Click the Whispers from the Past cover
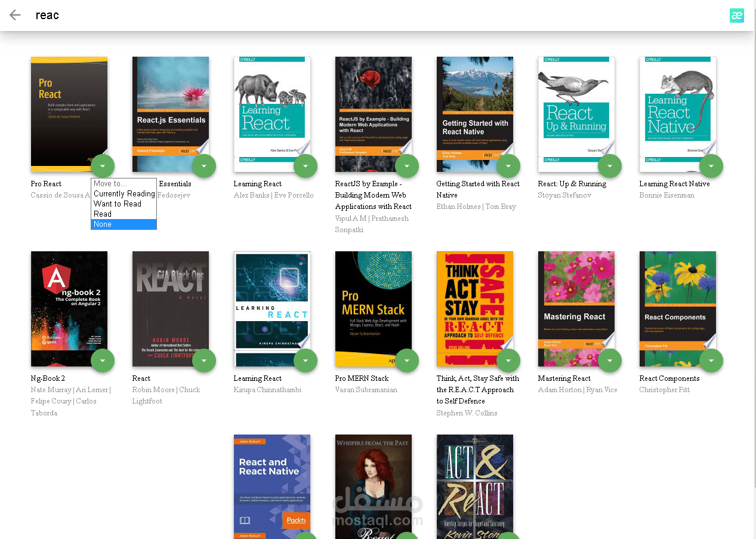The height and width of the screenshot is (539, 756). [x=374, y=486]
